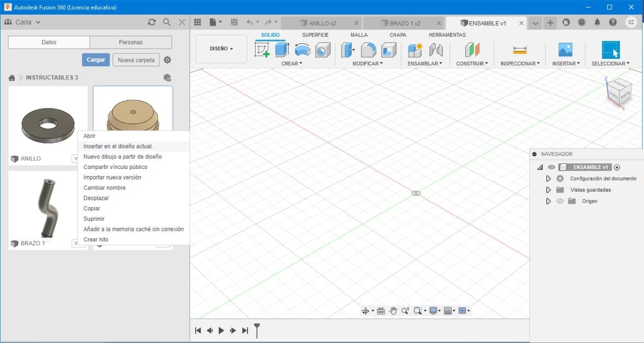Screen dimensions: 644x343
Task: Open the job status clock icon
Action: coord(582,22)
